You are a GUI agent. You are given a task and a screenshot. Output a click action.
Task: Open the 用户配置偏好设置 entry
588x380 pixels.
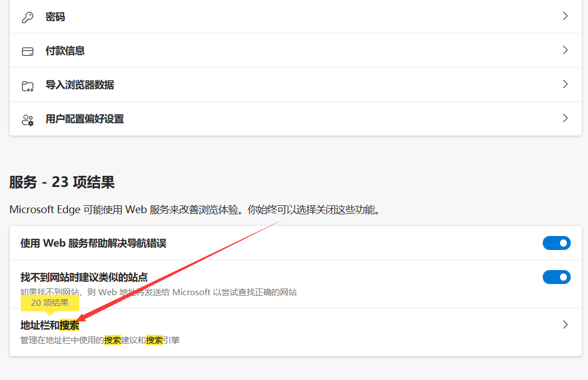[x=295, y=119]
